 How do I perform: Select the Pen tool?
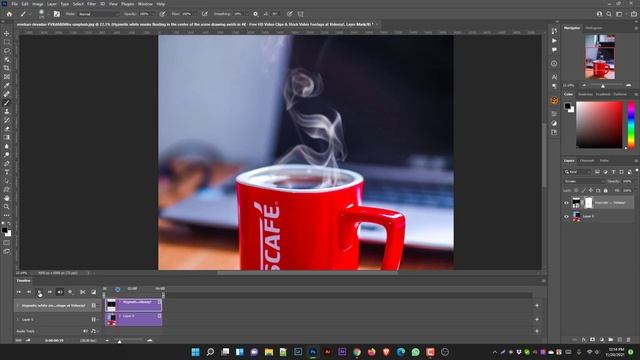click(x=7, y=163)
